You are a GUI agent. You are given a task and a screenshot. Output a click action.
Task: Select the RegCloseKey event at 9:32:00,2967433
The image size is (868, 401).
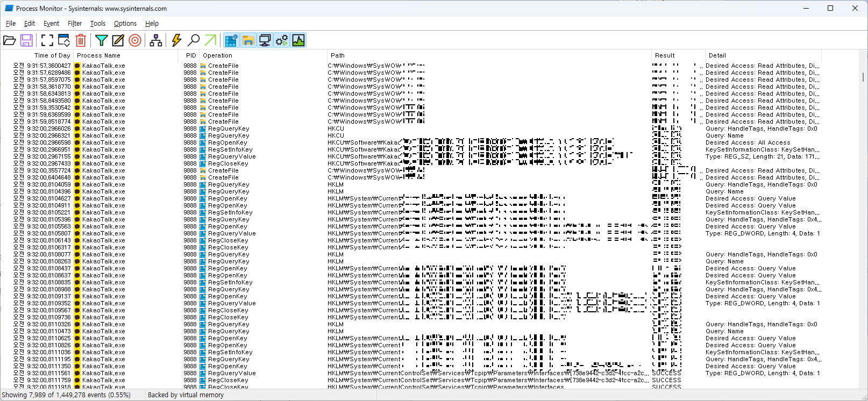411,163
